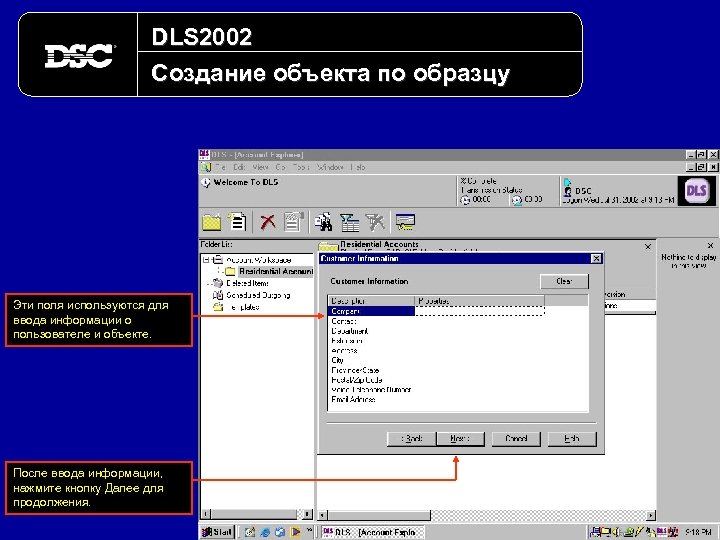
Task: Click the Properties sheet toolbar icon
Action: [293, 222]
